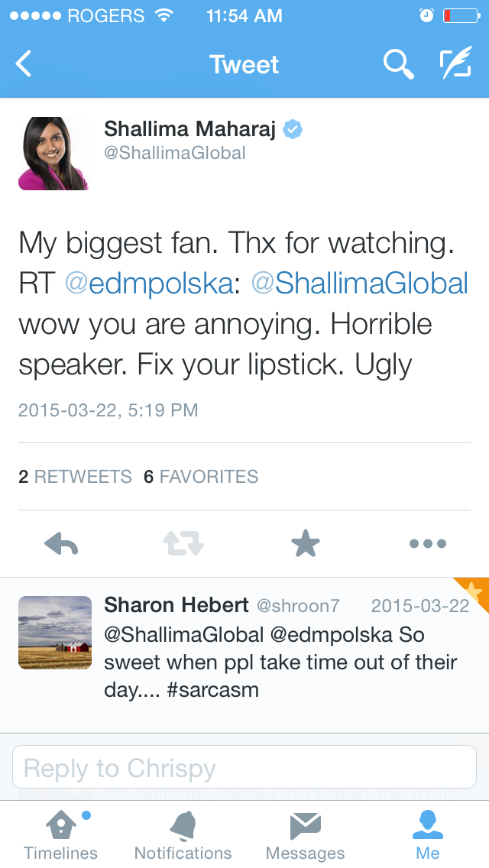The height and width of the screenshot is (868, 489).
Task: Open search with magnifier icon
Action: [398, 65]
